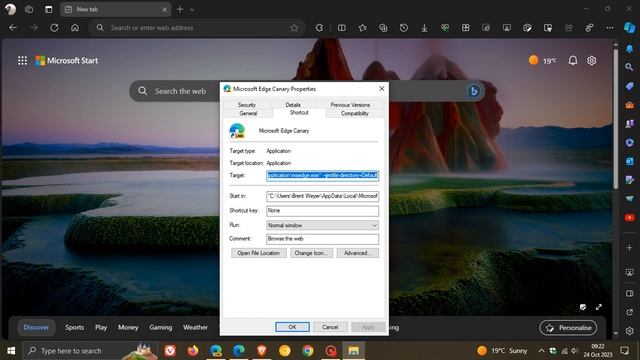Add a sidebar app with plus icon
The height and width of the screenshot is (360, 640).
[x=629, y=248]
